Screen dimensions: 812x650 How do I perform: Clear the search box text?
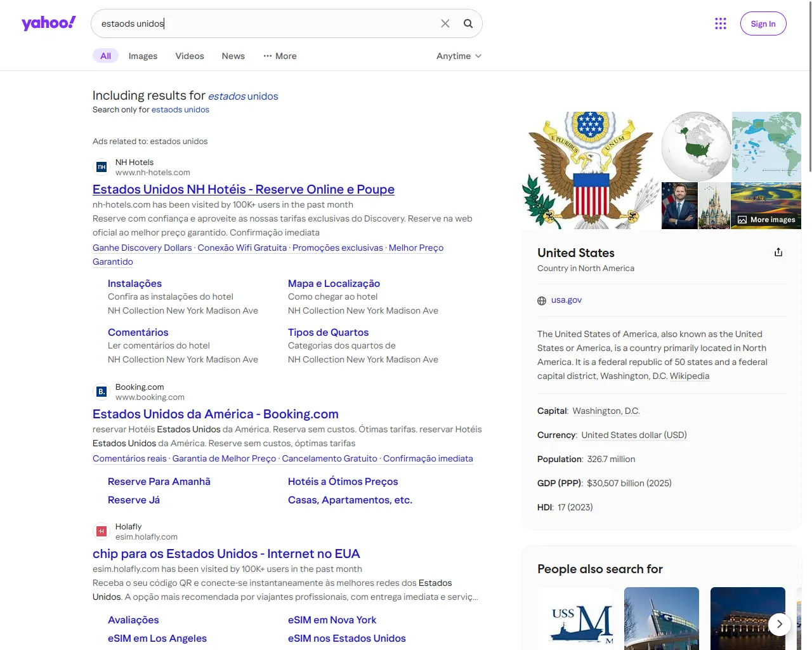tap(445, 23)
